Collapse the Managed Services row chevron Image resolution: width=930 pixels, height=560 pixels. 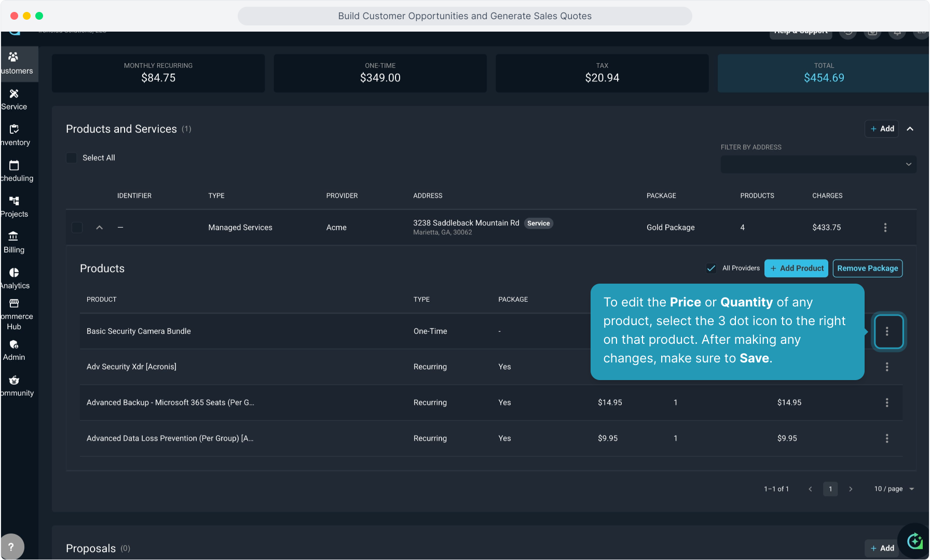pos(100,228)
